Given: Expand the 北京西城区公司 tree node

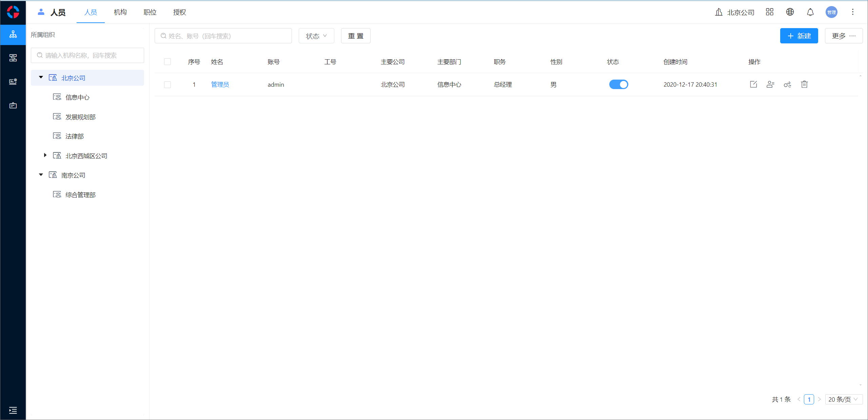Looking at the screenshot, I should pyautogui.click(x=45, y=155).
